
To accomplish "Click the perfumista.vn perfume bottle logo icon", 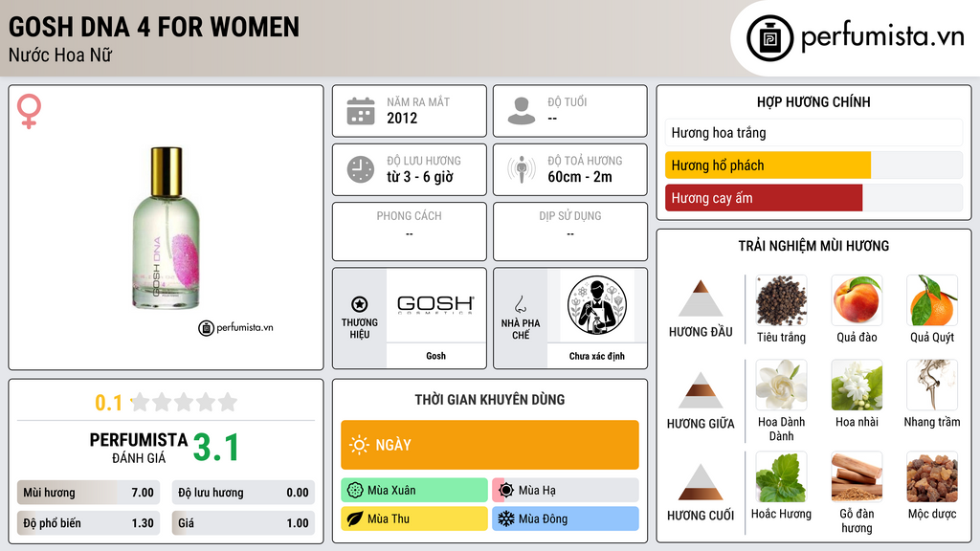I will click(769, 38).
